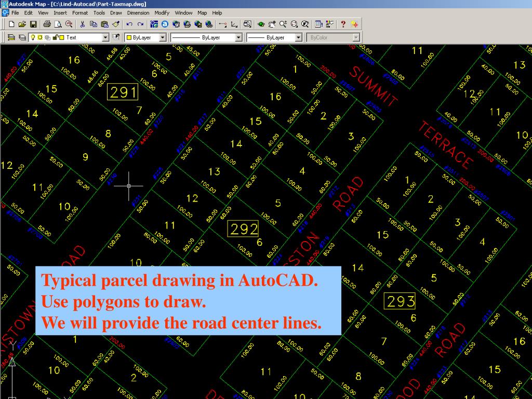532x399 pixels.
Task: Activate the Pan Realtime tool
Action: tap(272, 24)
